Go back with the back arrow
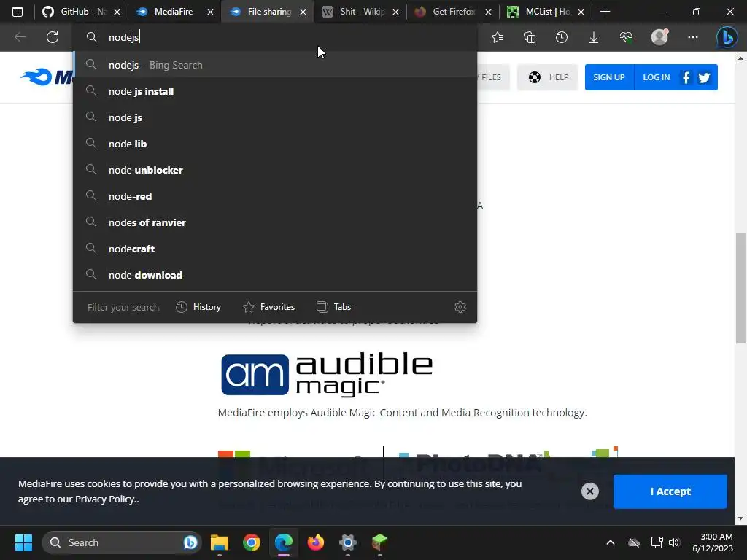The width and height of the screenshot is (747, 560). pos(20,37)
